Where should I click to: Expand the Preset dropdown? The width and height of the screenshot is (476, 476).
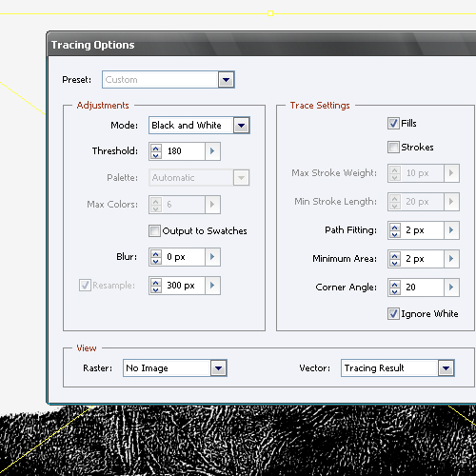tap(226, 80)
